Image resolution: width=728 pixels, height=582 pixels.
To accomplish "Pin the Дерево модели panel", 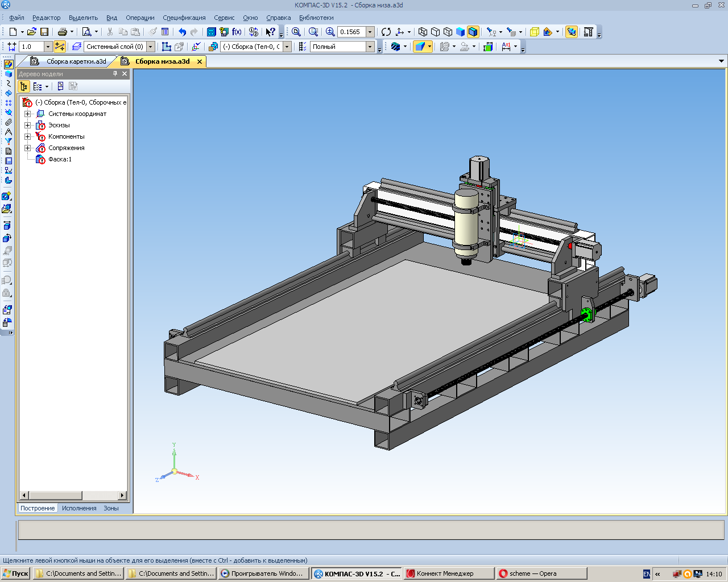I will coord(115,74).
